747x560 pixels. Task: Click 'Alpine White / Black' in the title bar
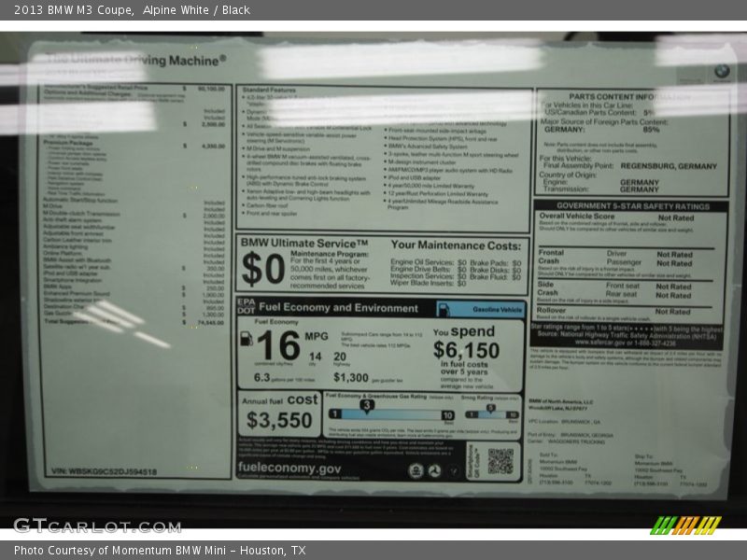(196, 10)
